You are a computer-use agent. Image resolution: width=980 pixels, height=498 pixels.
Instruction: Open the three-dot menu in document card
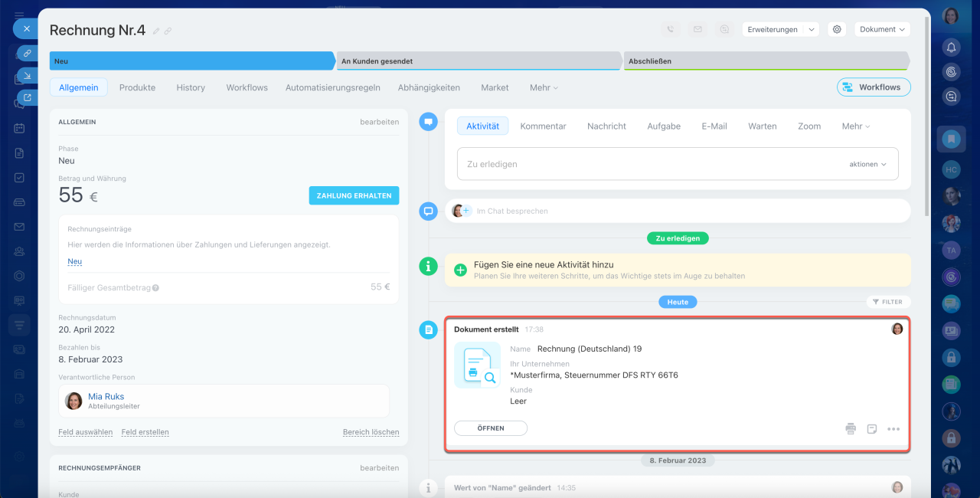tap(893, 429)
